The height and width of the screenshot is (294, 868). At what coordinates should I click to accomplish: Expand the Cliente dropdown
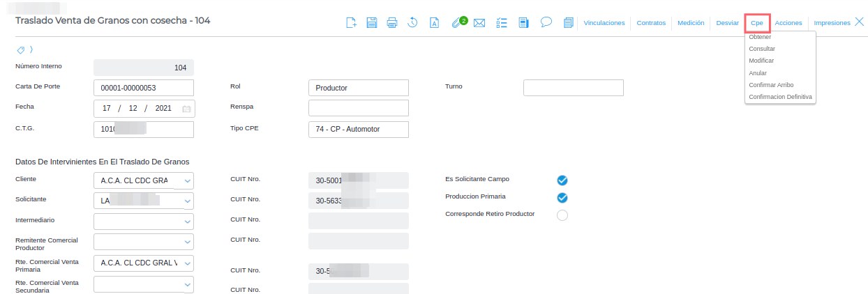click(x=187, y=180)
